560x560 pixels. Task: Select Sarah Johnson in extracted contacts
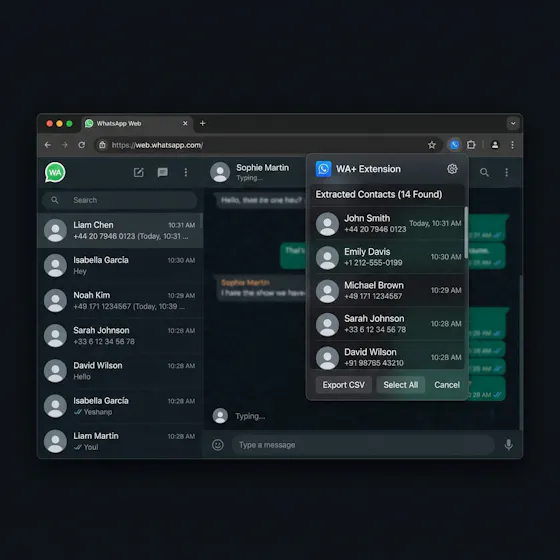coord(388,324)
